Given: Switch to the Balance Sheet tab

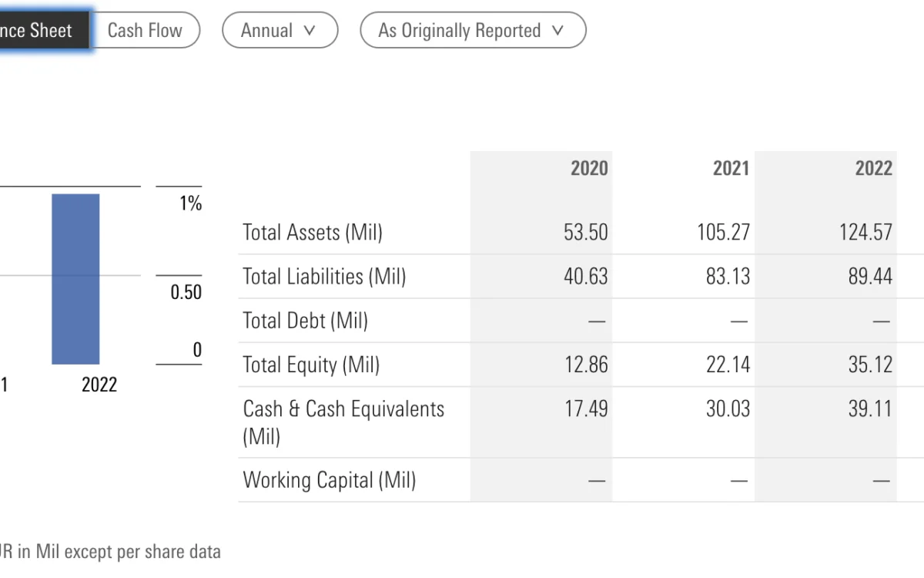Looking at the screenshot, I should coord(38,31).
